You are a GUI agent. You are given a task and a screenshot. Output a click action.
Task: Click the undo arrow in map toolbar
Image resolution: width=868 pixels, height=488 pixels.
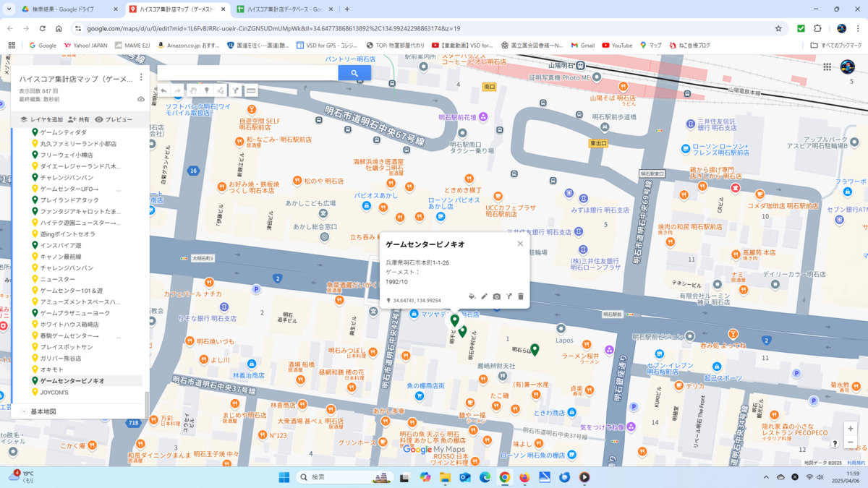pos(164,91)
